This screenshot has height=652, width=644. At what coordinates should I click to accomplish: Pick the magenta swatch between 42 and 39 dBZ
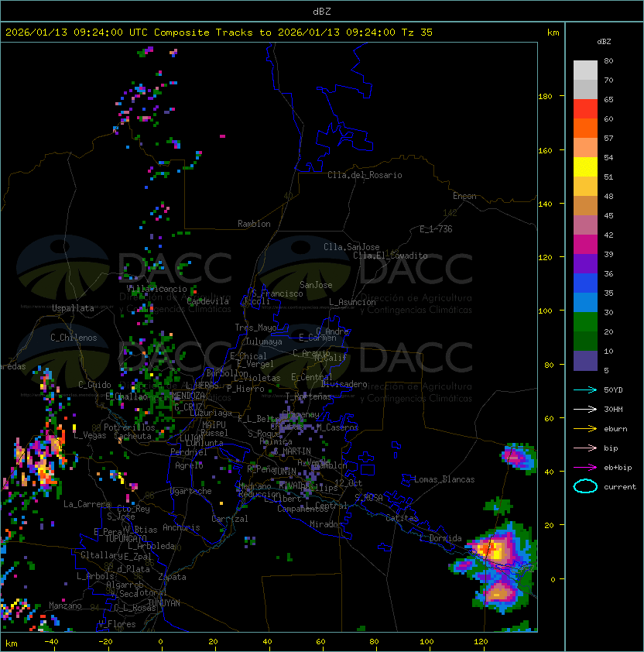585,245
